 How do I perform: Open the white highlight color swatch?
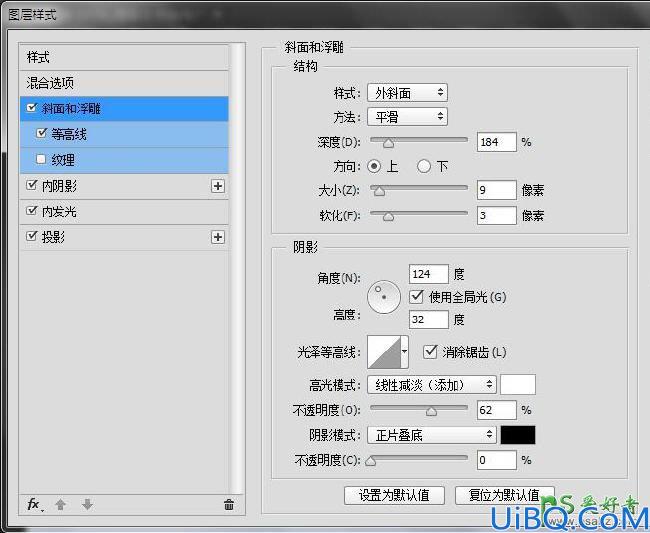518,385
